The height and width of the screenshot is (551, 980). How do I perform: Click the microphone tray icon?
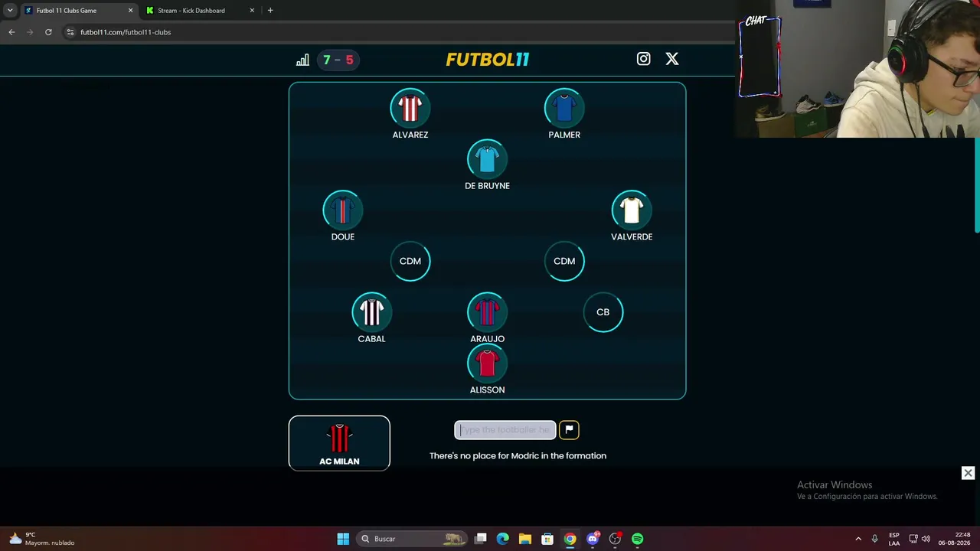874,539
